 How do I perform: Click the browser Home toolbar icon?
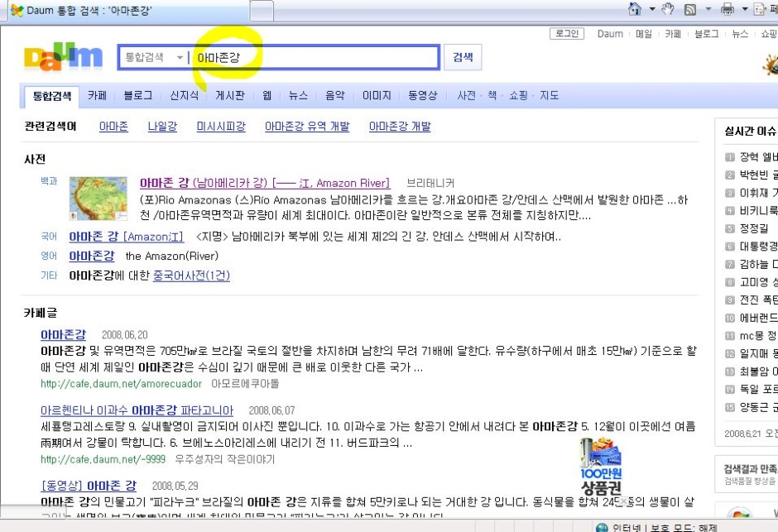(x=635, y=9)
